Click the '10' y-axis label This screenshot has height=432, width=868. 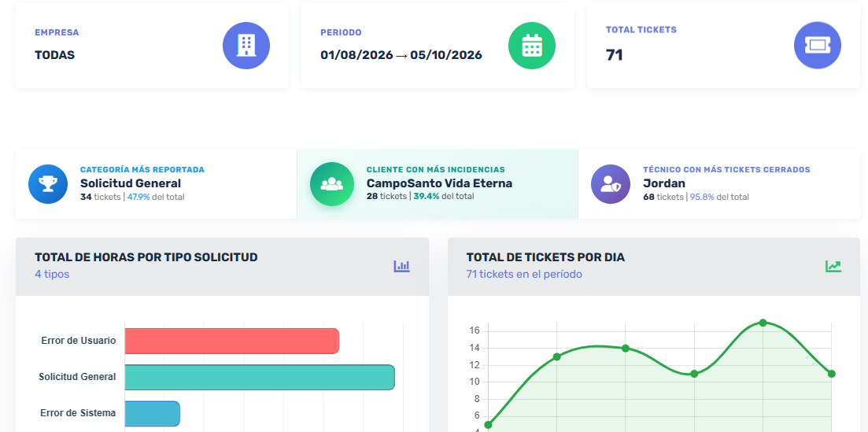tap(475, 382)
